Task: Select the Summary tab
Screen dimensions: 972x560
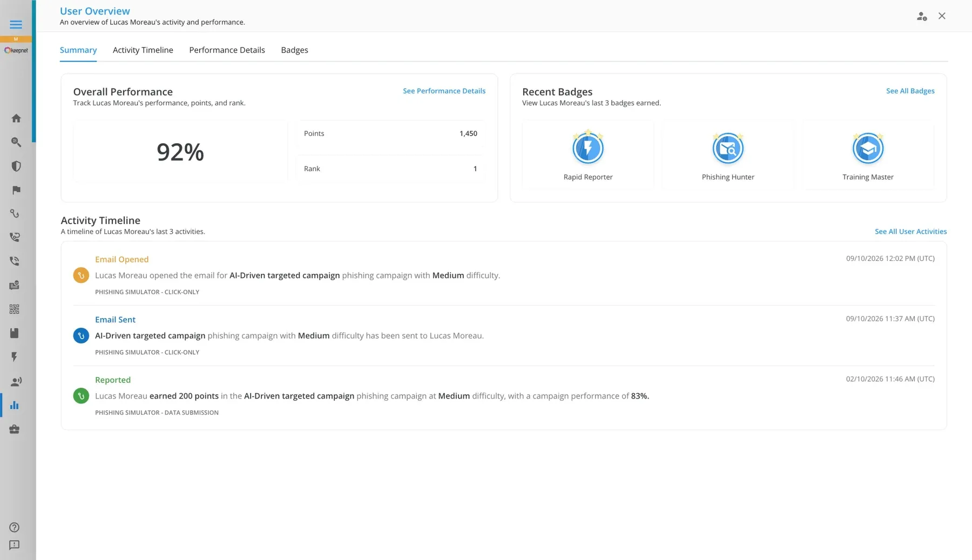Action: point(78,50)
